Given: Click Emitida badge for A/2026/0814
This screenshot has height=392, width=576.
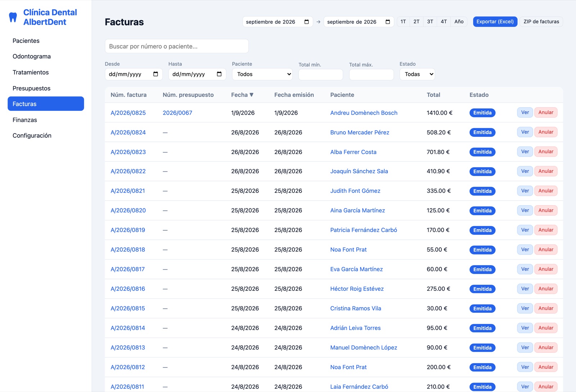Looking at the screenshot, I should (x=482, y=328).
